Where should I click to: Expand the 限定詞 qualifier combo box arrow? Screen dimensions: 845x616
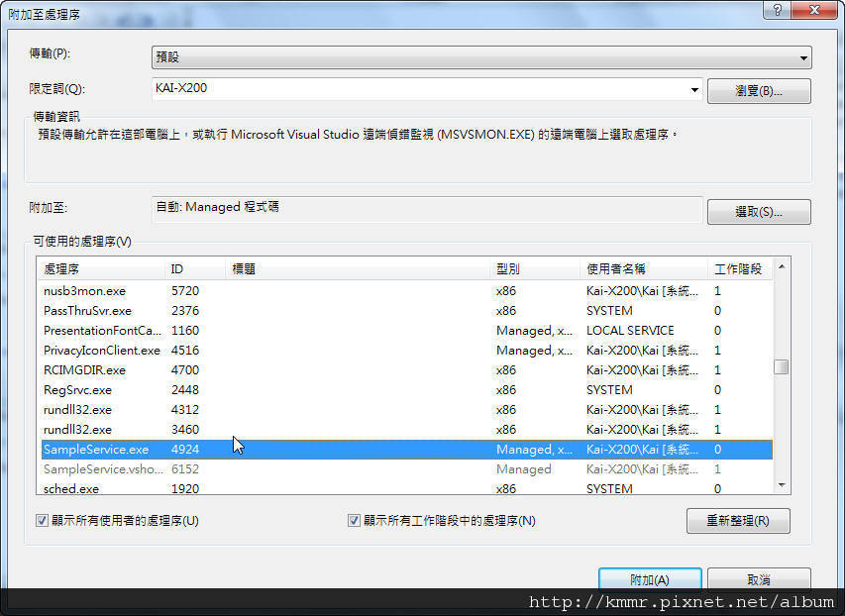coord(694,89)
